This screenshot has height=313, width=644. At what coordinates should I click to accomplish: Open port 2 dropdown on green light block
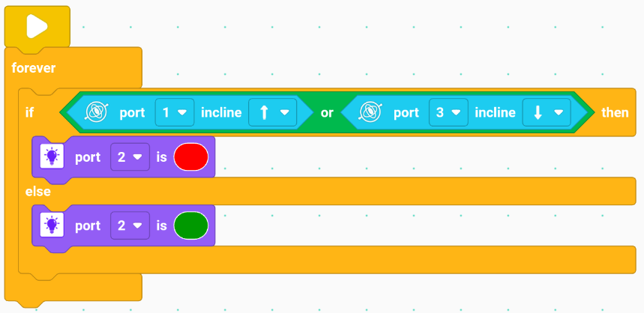pos(130,225)
